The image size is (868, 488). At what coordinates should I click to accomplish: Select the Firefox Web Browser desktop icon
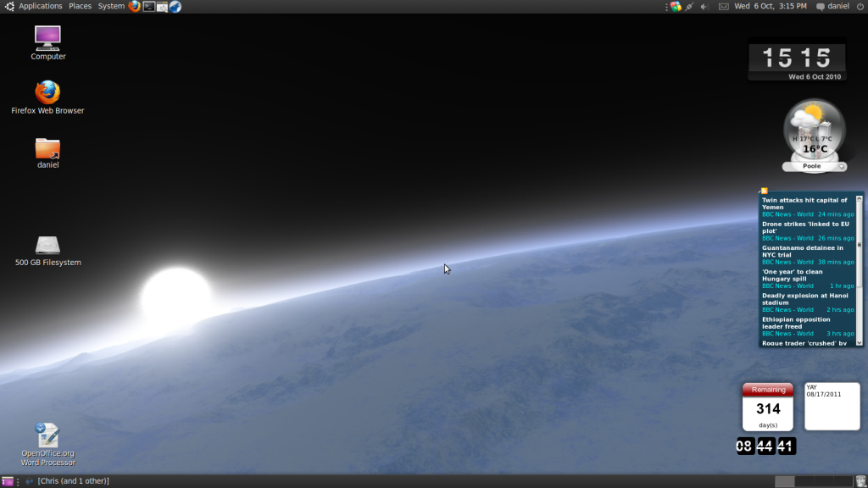tap(47, 97)
